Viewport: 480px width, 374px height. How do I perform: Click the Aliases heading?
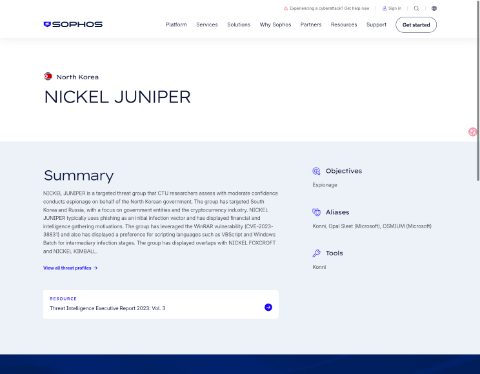tap(337, 212)
